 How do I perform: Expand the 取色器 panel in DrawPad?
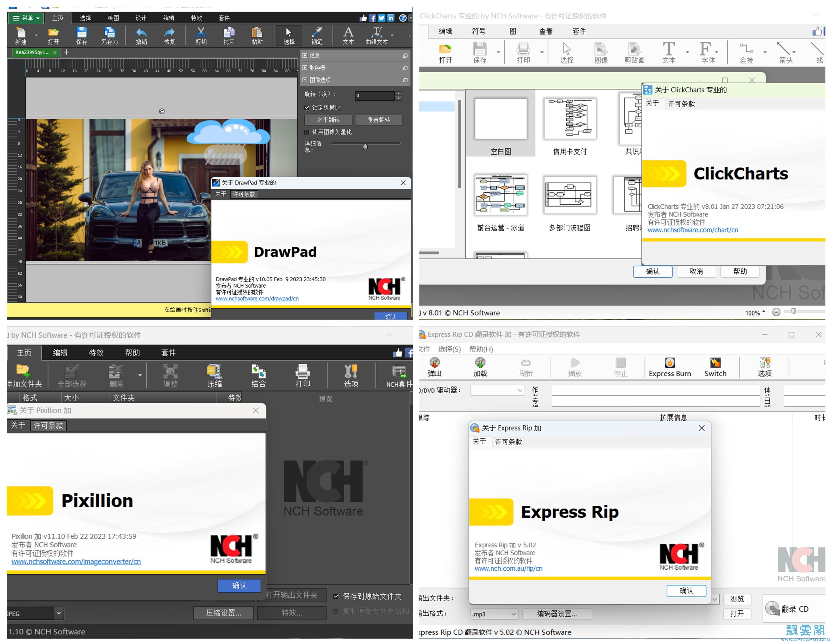(305, 68)
